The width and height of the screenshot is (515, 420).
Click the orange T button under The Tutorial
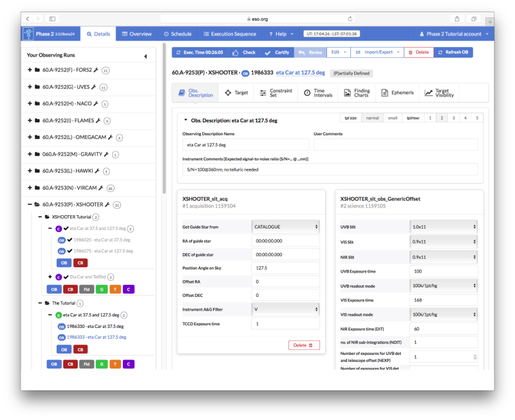click(x=115, y=364)
